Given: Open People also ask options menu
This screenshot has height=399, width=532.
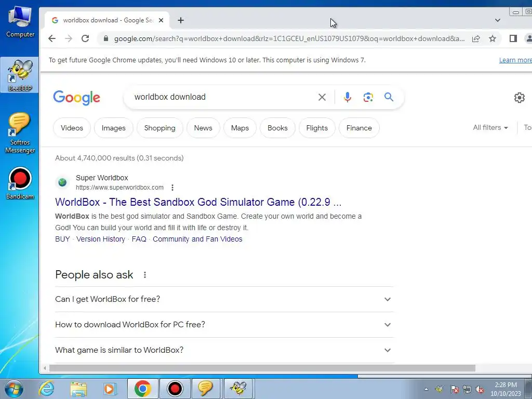Looking at the screenshot, I should pos(145,275).
